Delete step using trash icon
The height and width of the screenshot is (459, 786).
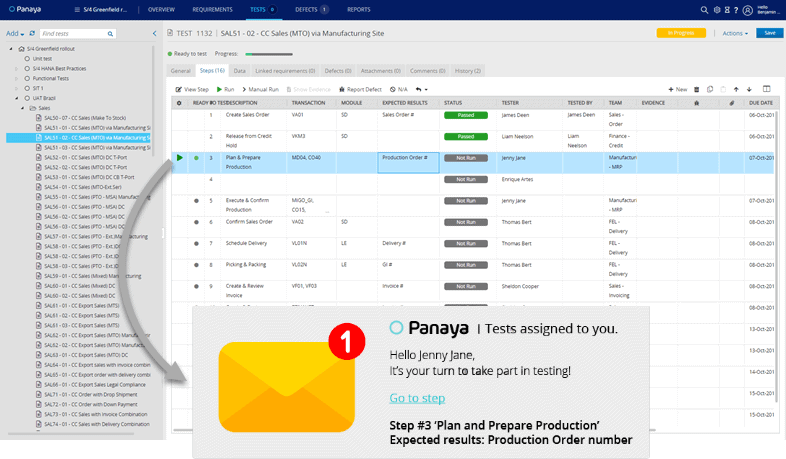coord(696,89)
